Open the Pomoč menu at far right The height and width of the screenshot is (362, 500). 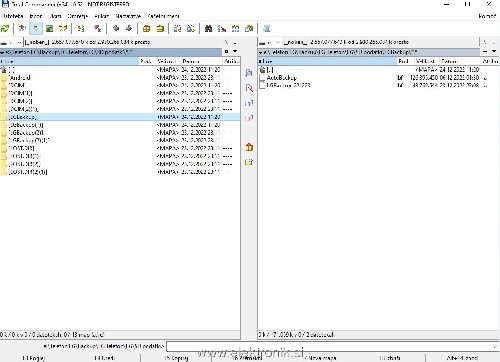pos(487,16)
